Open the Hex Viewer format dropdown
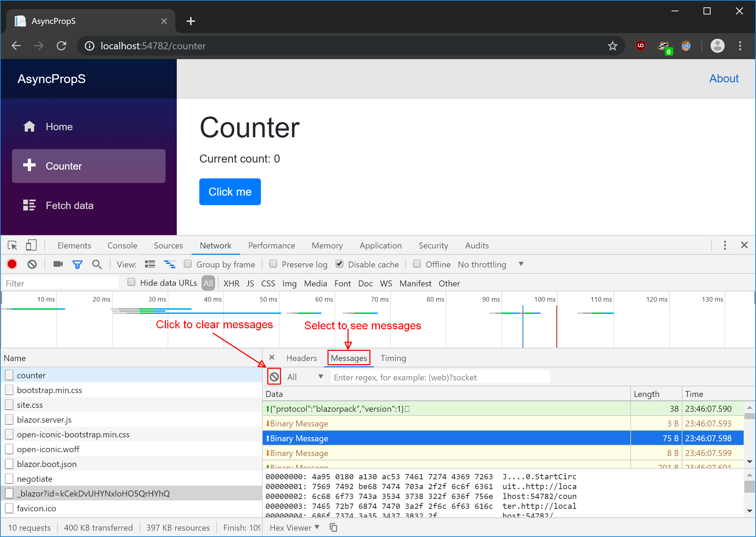The height and width of the screenshot is (537, 756). pos(294,527)
